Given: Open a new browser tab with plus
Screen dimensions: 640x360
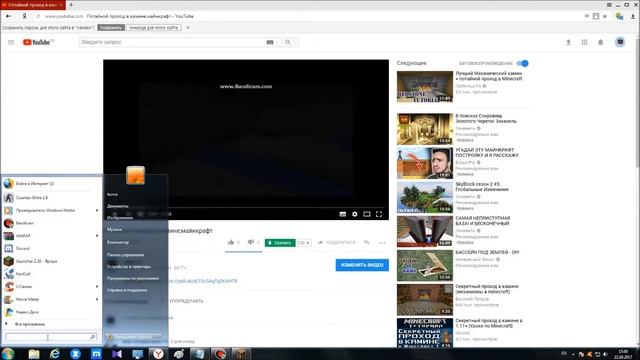Looking at the screenshot, I should click(x=71, y=5).
